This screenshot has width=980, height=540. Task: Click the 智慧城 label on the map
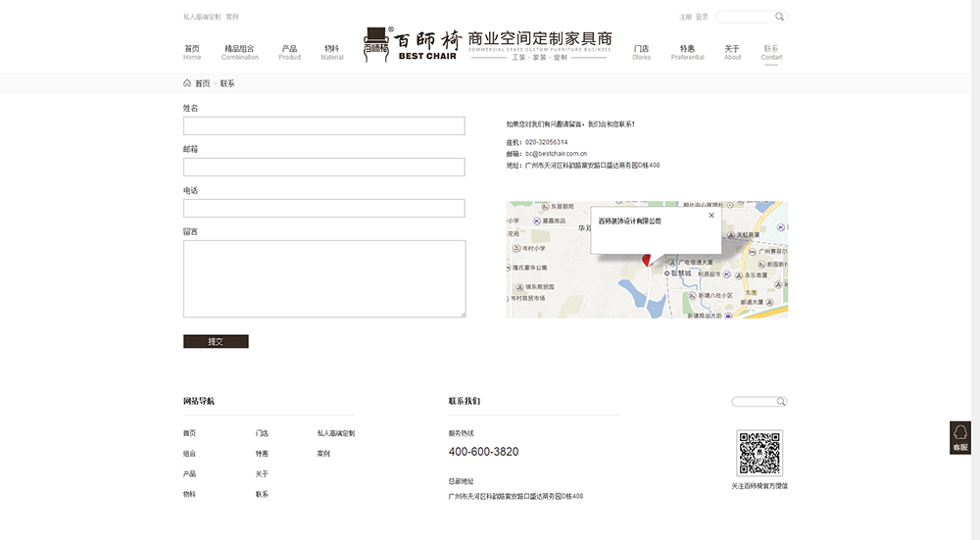click(x=681, y=273)
